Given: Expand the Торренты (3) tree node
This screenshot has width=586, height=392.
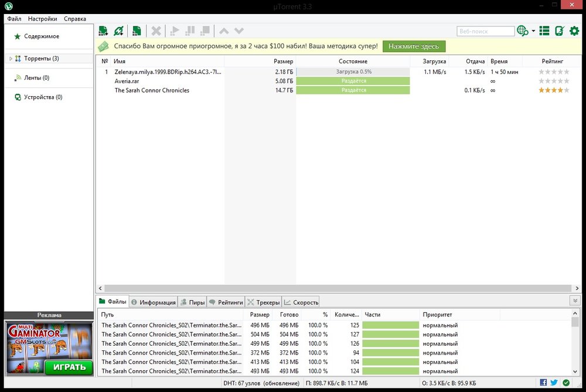Looking at the screenshot, I should pyautogui.click(x=11, y=59).
